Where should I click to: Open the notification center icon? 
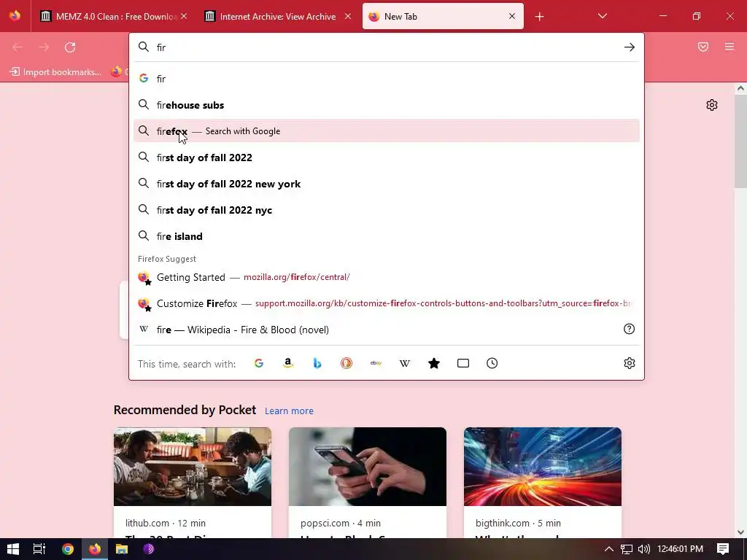point(723,549)
